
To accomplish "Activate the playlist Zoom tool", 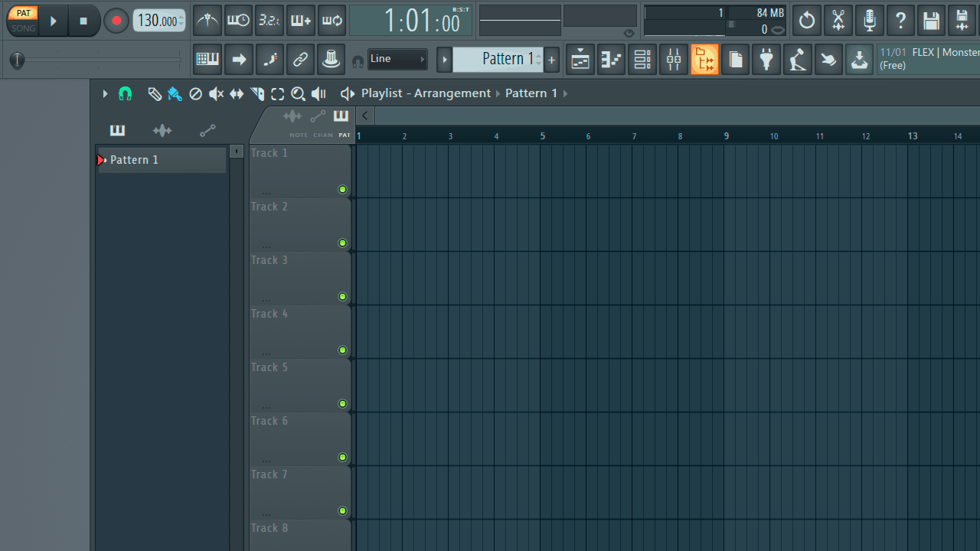I will (x=298, y=93).
